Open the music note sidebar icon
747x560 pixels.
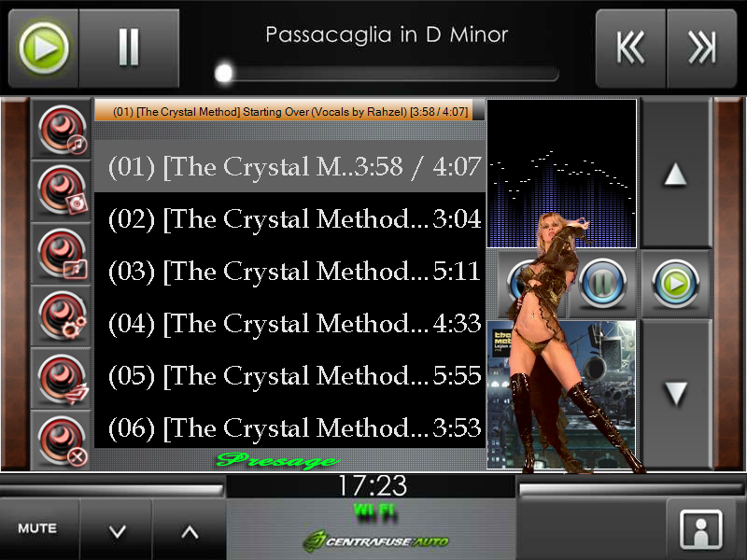tap(62, 129)
